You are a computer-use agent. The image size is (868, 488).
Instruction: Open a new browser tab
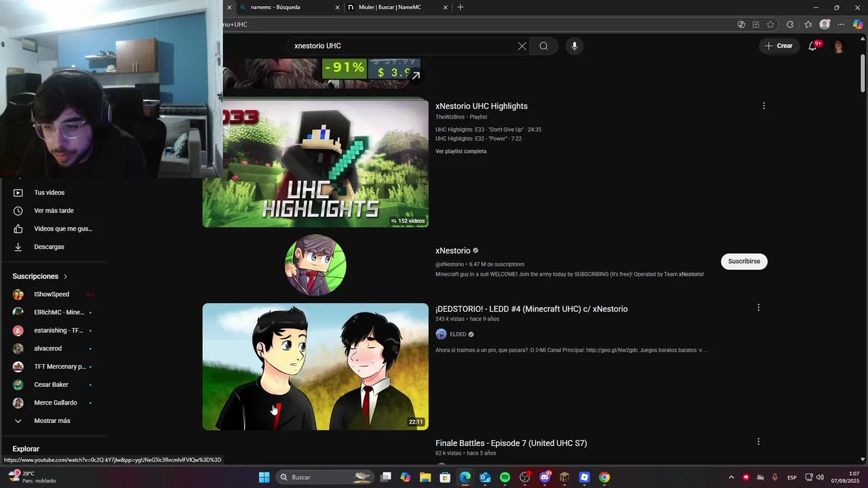point(460,7)
